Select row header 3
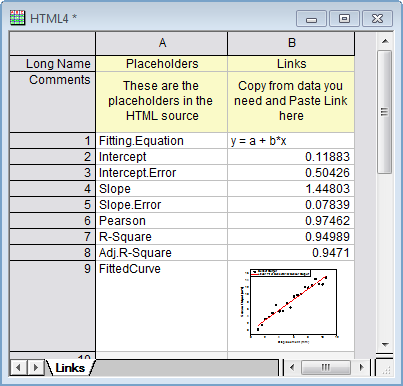The height and width of the screenshot is (386, 403). (53, 173)
